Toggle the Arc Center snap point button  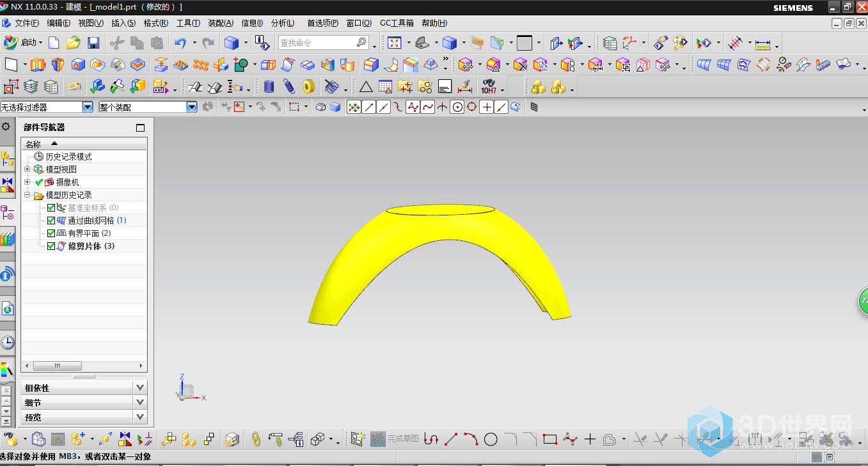[457, 107]
